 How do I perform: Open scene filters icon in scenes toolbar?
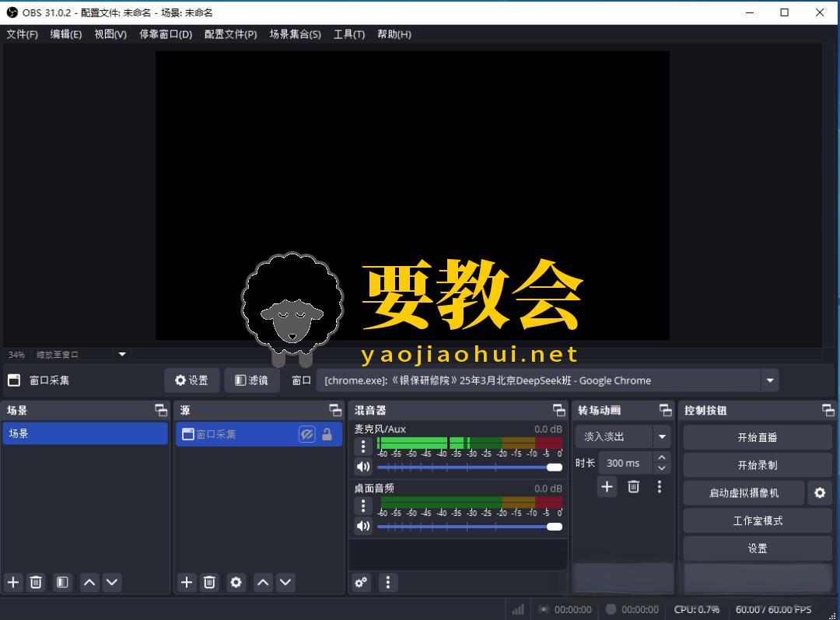pyautogui.click(x=62, y=583)
